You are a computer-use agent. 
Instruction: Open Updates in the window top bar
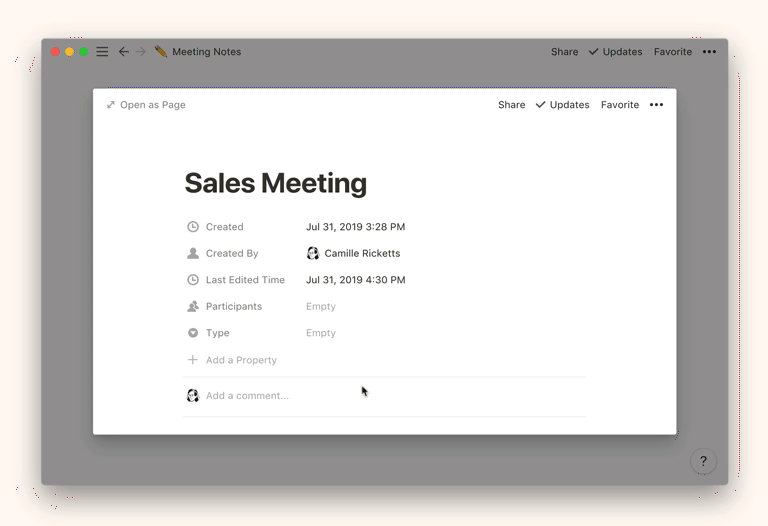[x=615, y=52]
